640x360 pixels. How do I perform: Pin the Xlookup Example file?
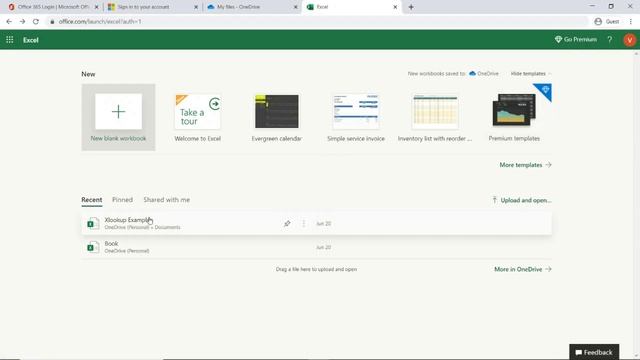click(x=287, y=223)
